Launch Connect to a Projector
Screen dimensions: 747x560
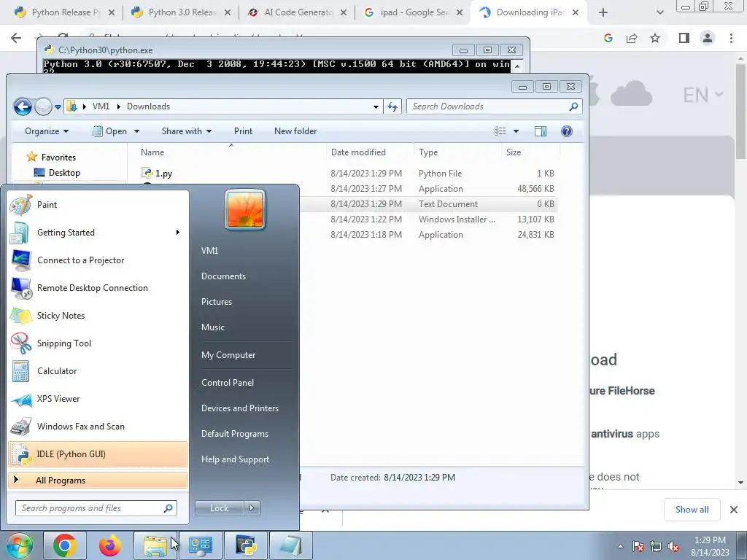click(x=98, y=260)
